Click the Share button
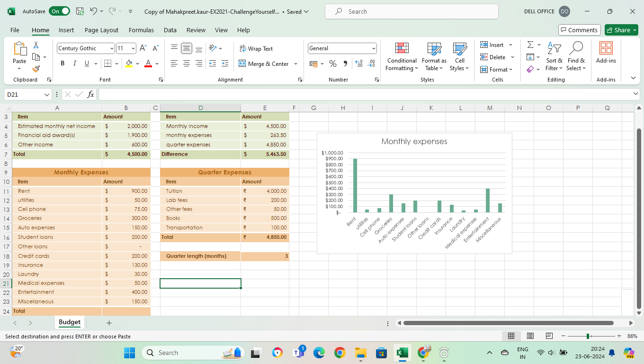The width and height of the screenshot is (644, 364). click(621, 30)
